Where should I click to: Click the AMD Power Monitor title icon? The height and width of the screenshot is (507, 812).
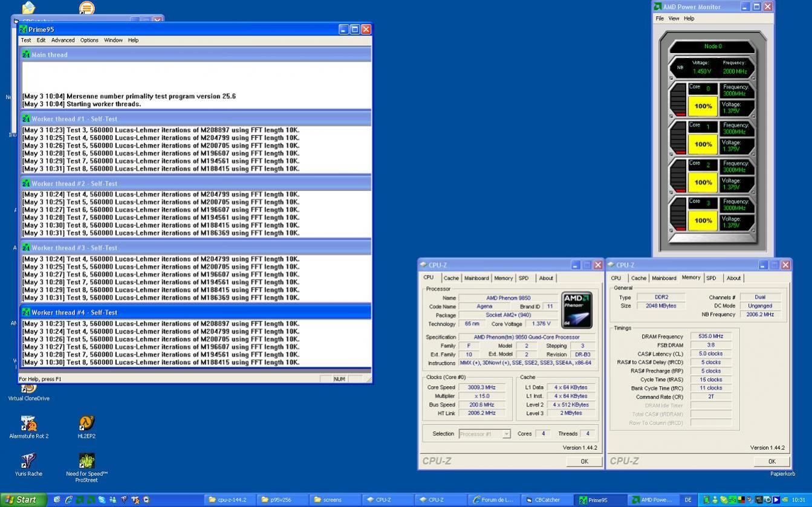pyautogui.click(x=657, y=7)
